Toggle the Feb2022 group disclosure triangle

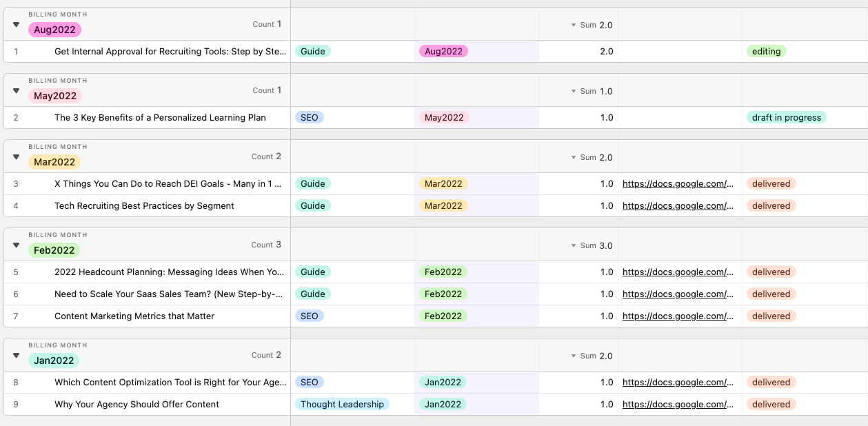pyautogui.click(x=17, y=245)
